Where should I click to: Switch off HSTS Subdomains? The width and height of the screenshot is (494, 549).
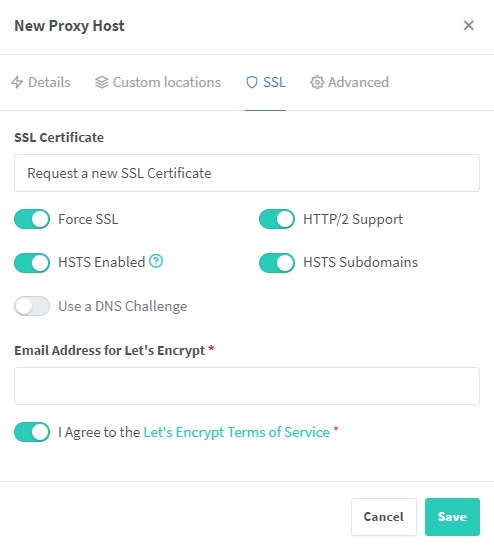(277, 263)
